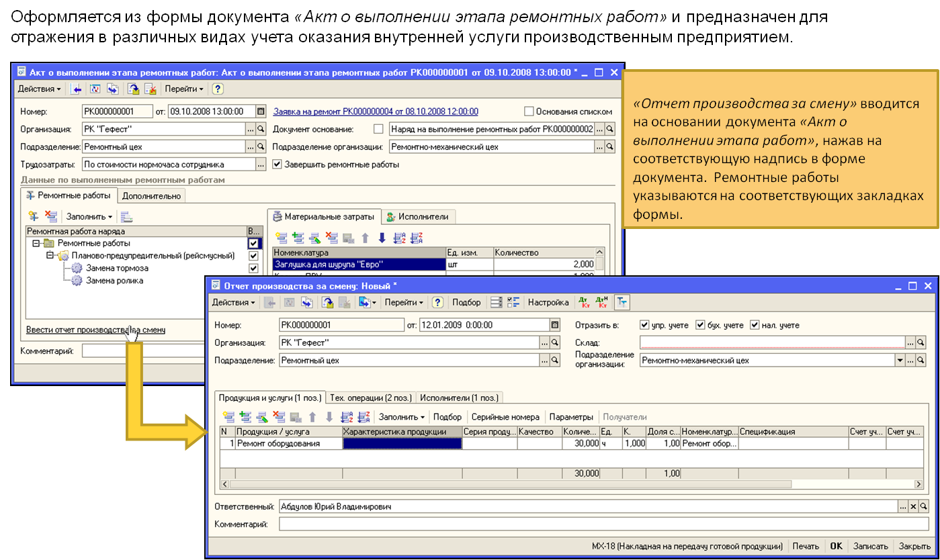Click Серийные номера button
The width and height of the screenshot is (940, 560).
(505, 417)
